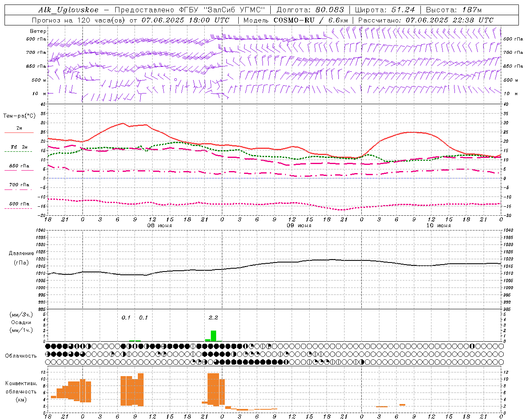Click the 850 гПа temperature legend entry
The image size is (525, 420).
coord(19,166)
